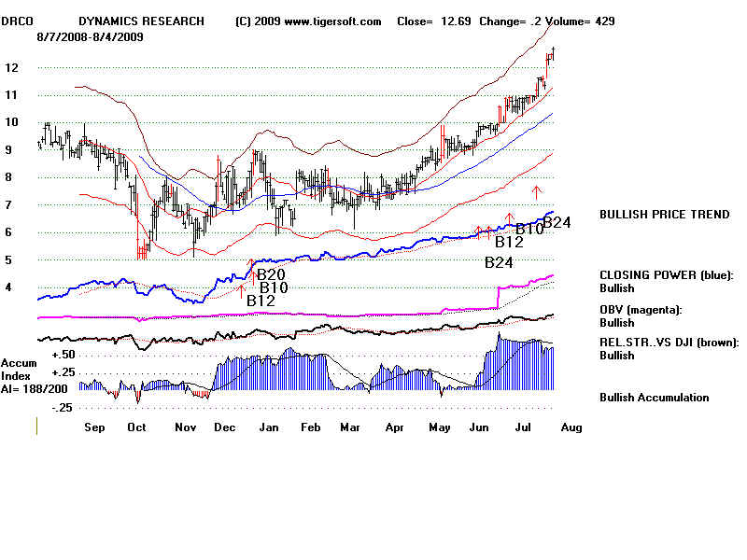The image size is (747, 560).
Task: Select the 9 price axis label
Action: (8, 150)
